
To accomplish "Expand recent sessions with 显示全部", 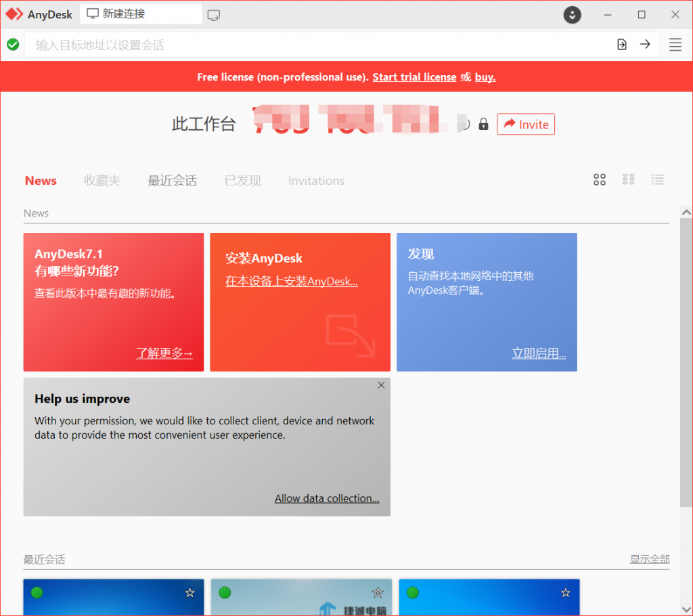I will pyautogui.click(x=649, y=559).
